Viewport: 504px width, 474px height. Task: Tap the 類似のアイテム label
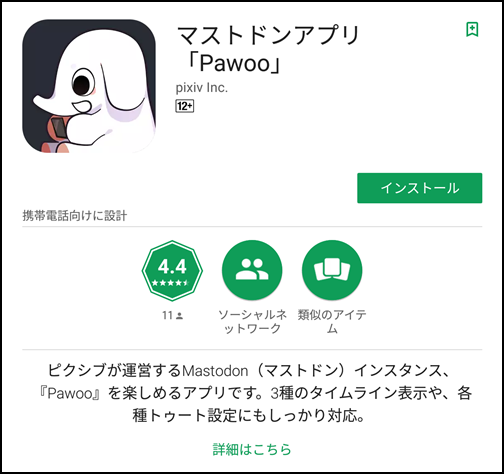332,322
